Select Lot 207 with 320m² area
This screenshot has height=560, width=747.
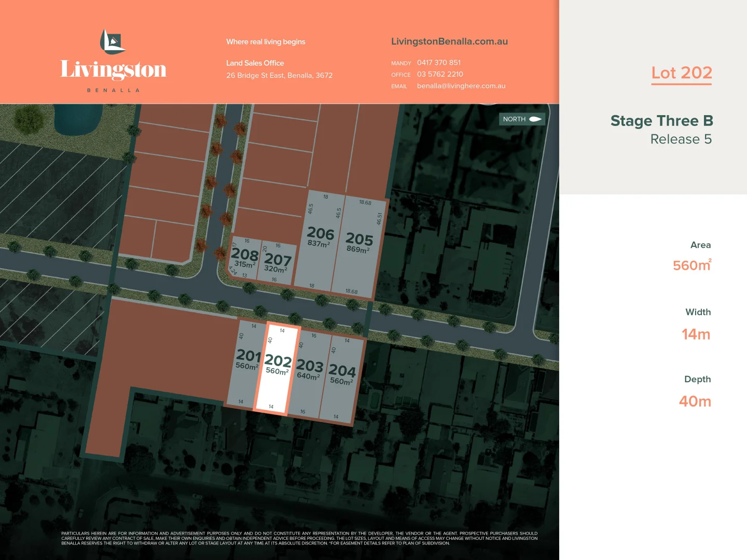click(x=277, y=263)
